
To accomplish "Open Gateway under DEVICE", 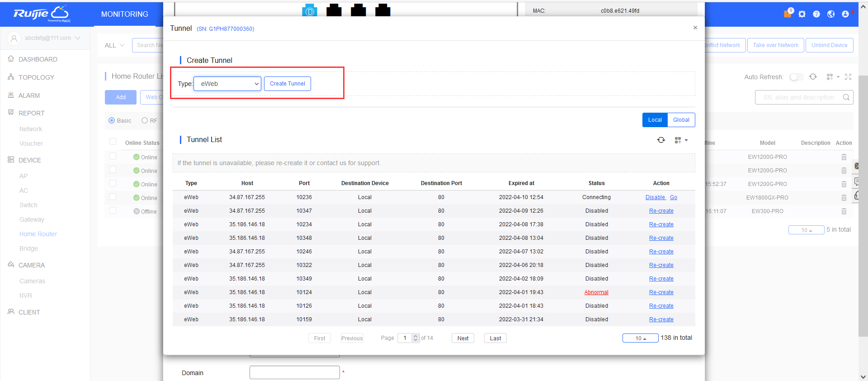I will tap(32, 219).
